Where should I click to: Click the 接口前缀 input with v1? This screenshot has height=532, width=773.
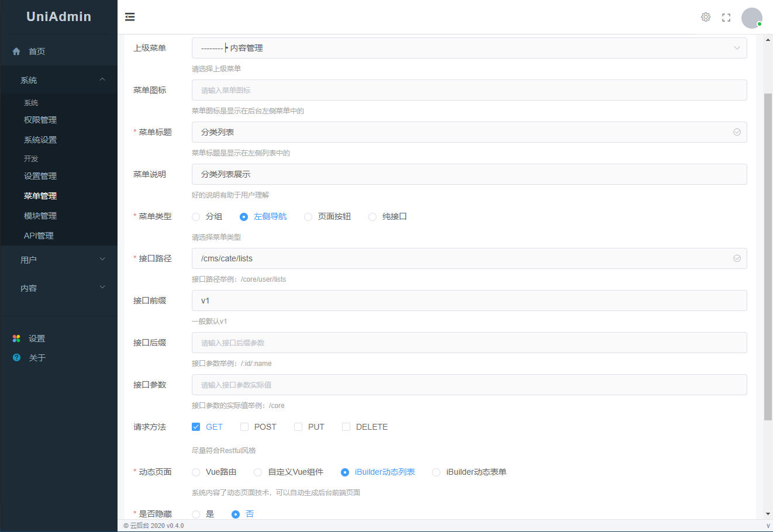469,300
